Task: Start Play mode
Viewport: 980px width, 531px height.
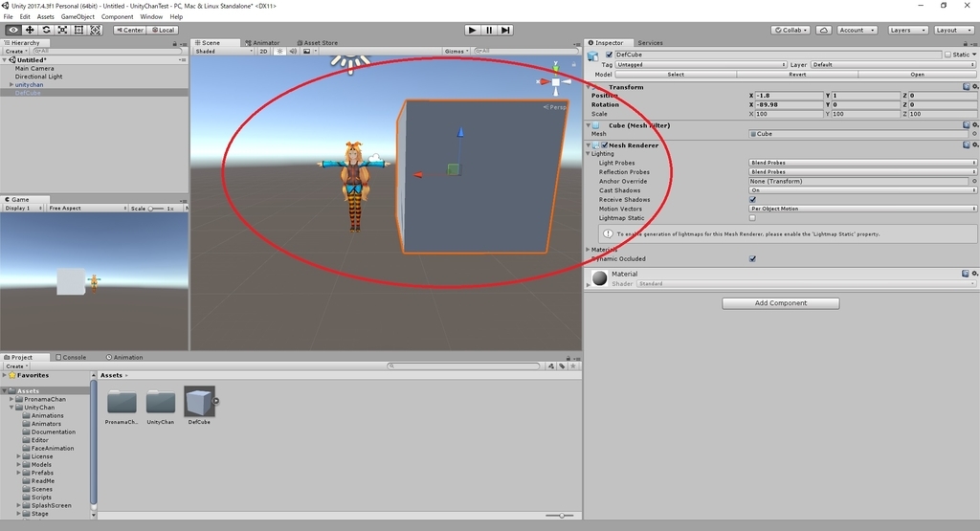Action: tap(473, 30)
